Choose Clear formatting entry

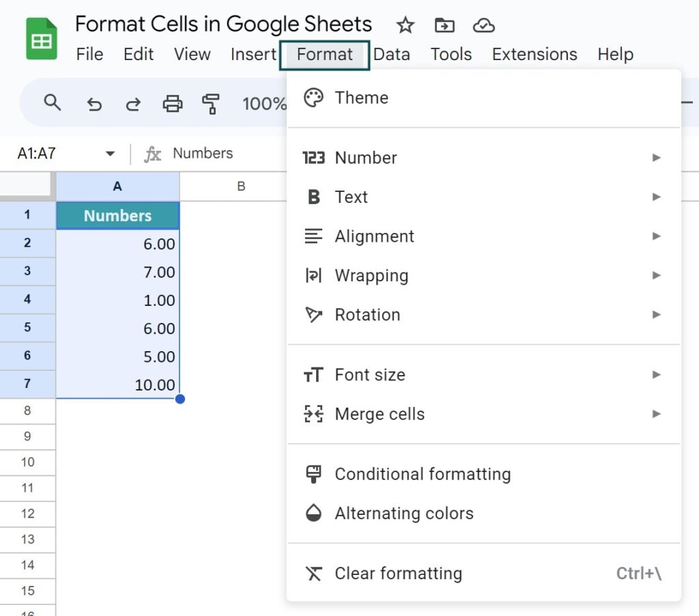[x=484, y=573]
